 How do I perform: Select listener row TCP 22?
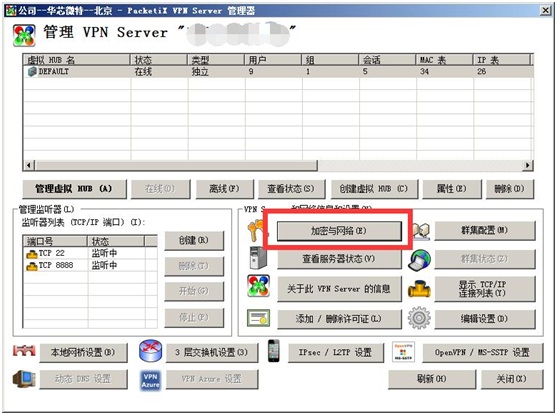click(90, 253)
